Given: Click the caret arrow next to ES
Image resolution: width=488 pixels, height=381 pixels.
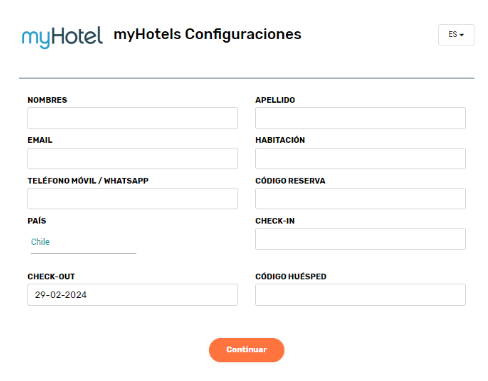Looking at the screenshot, I should 462,35.
